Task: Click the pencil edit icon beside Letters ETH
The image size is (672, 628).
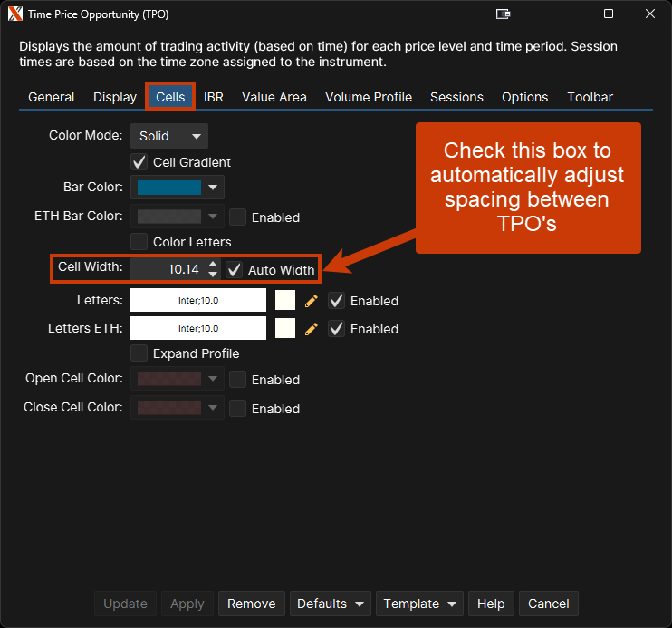Action: pyautogui.click(x=312, y=329)
